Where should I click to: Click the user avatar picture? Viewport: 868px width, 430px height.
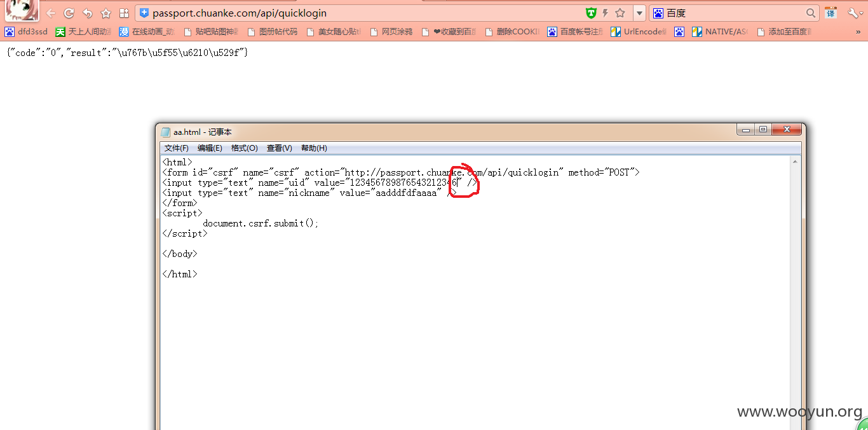click(22, 10)
